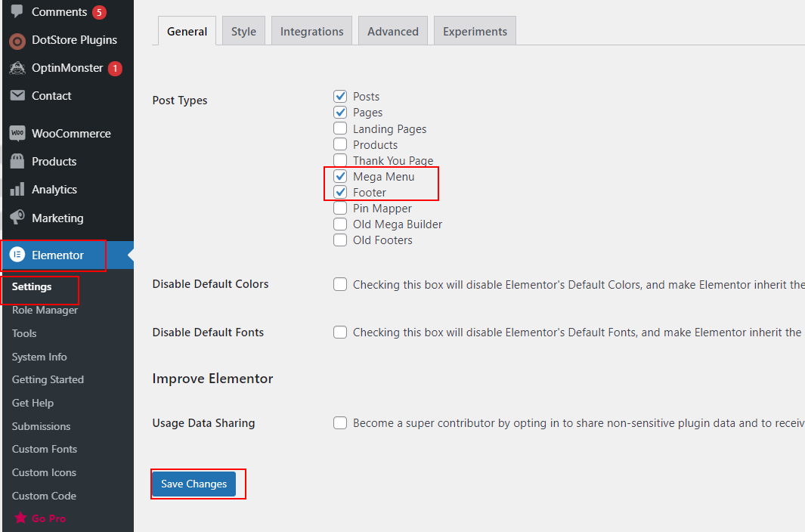The width and height of the screenshot is (805, 532).
Task: Click the Comments count badge 5
Action: [x=99, y=12]
